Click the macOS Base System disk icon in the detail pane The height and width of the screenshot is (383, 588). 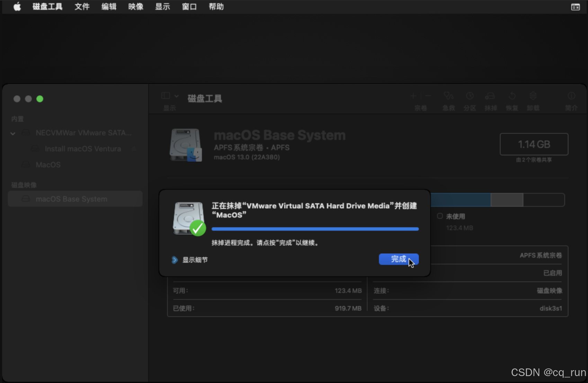click(x=186, y=145)
